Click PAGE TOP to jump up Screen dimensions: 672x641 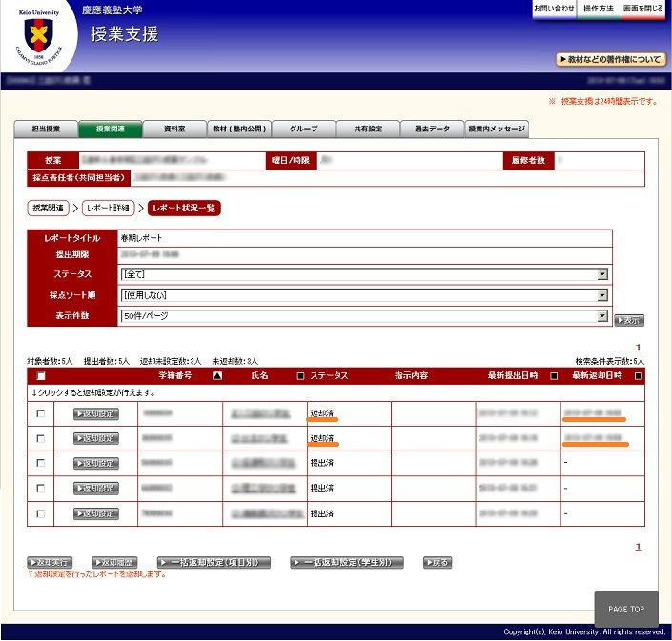tap(625, 610)
